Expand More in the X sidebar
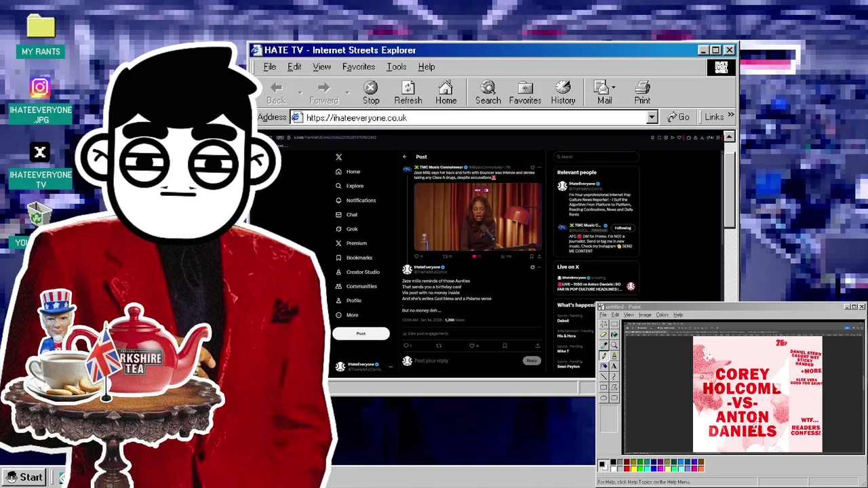This screenshot has height=488, width=868. (347, 315)
